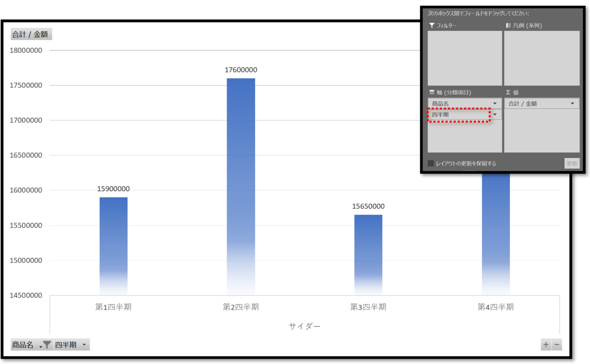Click the 合計 / 金額 field button on chart

point(31,34)
